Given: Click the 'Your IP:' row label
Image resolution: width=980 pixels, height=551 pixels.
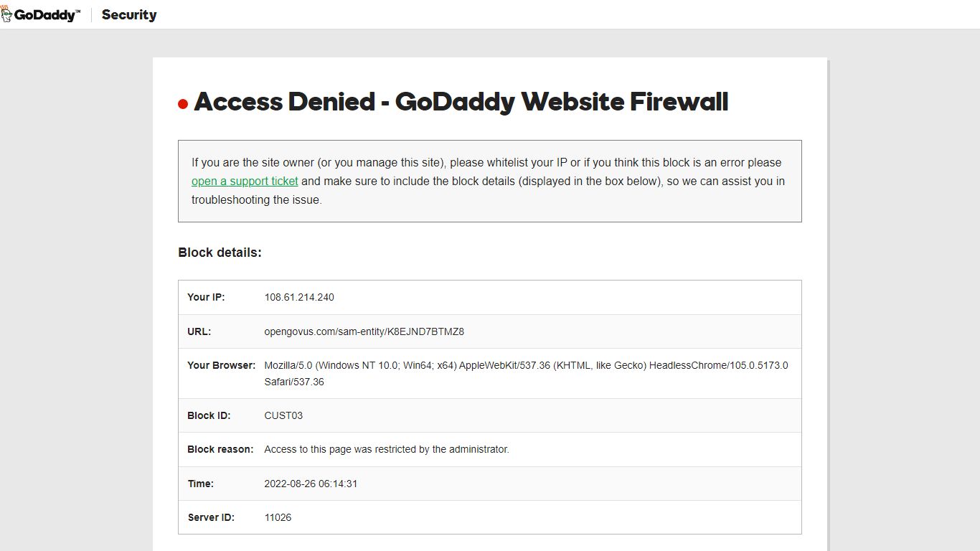Looking at the screenshot, I should pyautogui.click(x=206, y=297).
